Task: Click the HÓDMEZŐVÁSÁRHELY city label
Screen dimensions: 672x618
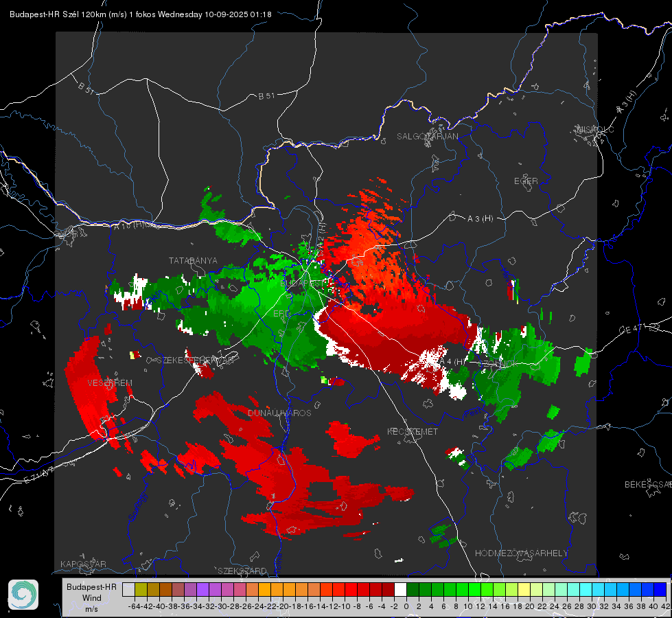Action: point(521,553)
